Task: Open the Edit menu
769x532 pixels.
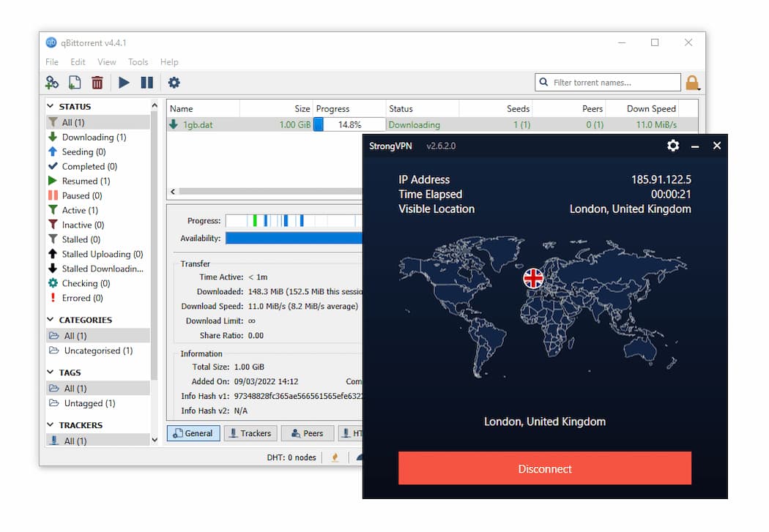Action: tap(78, 61)
